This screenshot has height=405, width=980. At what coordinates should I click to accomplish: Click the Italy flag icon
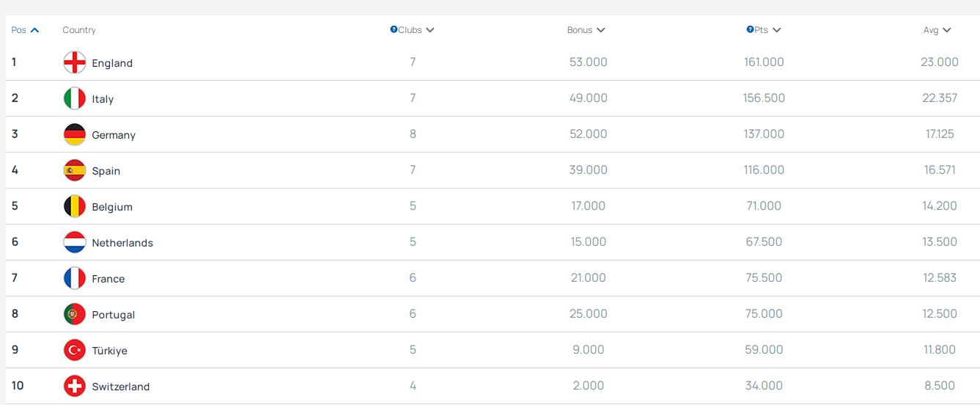(75, 98)
